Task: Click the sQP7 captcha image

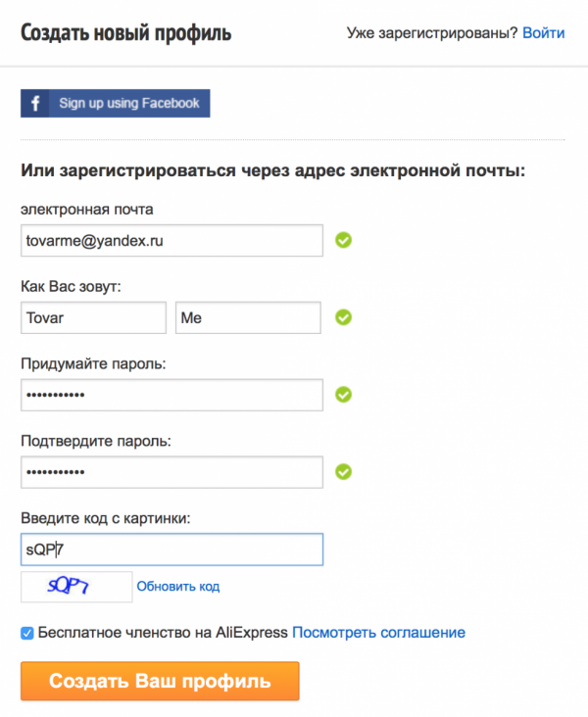Action: (x=76, y=587)
